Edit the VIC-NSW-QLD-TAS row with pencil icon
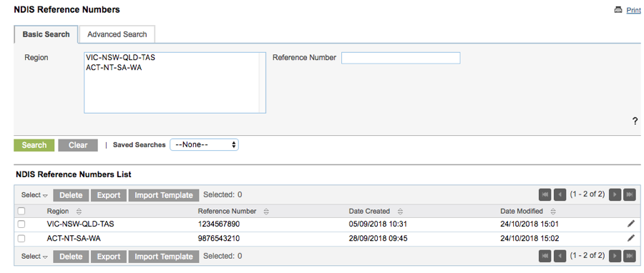The image size is (644, 273). (x=631, y=224)
